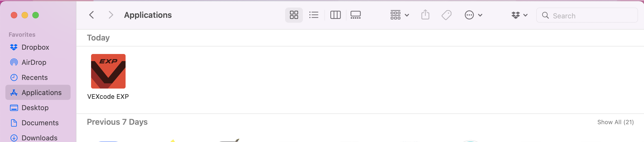Switch to list view

(314, 15)
